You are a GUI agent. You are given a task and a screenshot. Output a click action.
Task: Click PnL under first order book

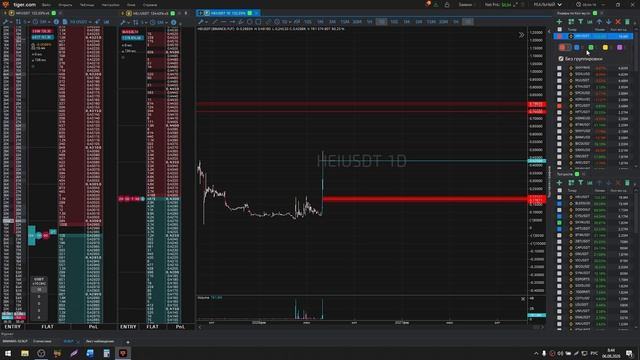coord(93,327)
